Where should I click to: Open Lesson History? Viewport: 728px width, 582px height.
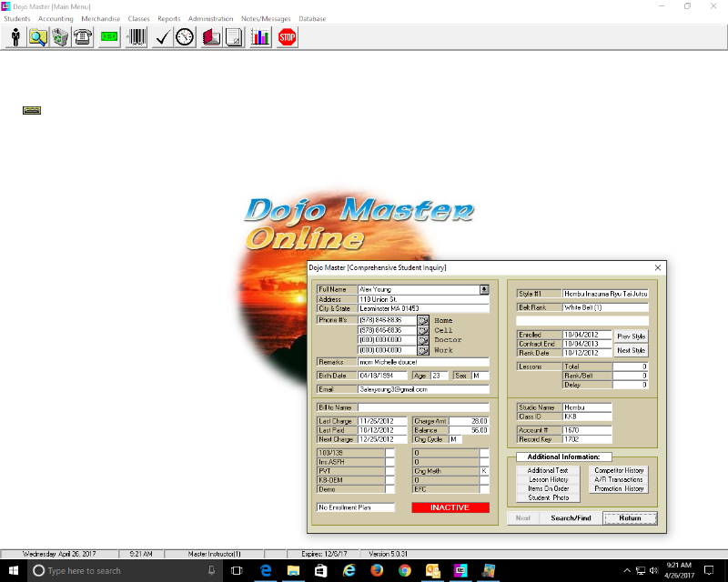tap(548, 479)
